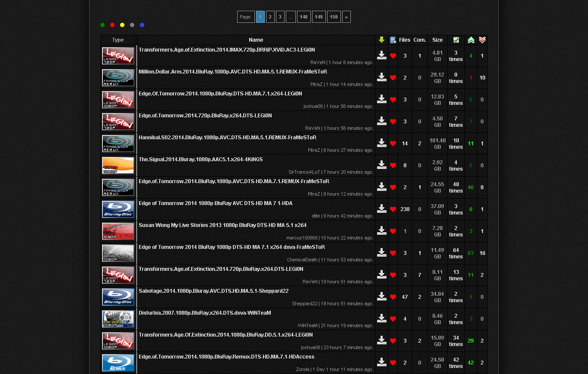This screenshot has width=588, height=374.
Task: Sort table by Name column header
Action: point(256,40)
